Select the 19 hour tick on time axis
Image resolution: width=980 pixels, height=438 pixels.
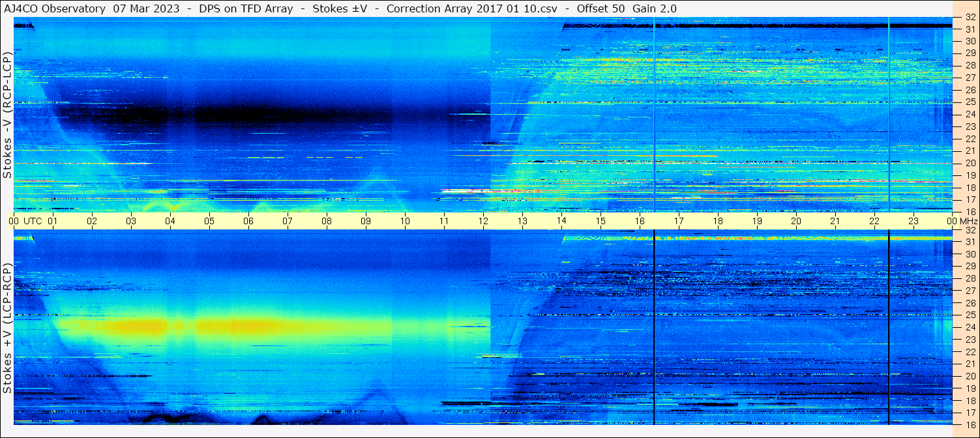757,221
